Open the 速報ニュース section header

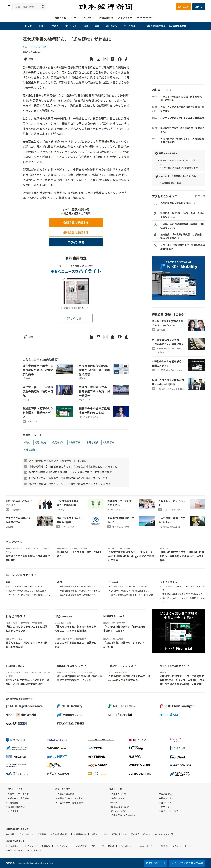click(x=162, y=90)
